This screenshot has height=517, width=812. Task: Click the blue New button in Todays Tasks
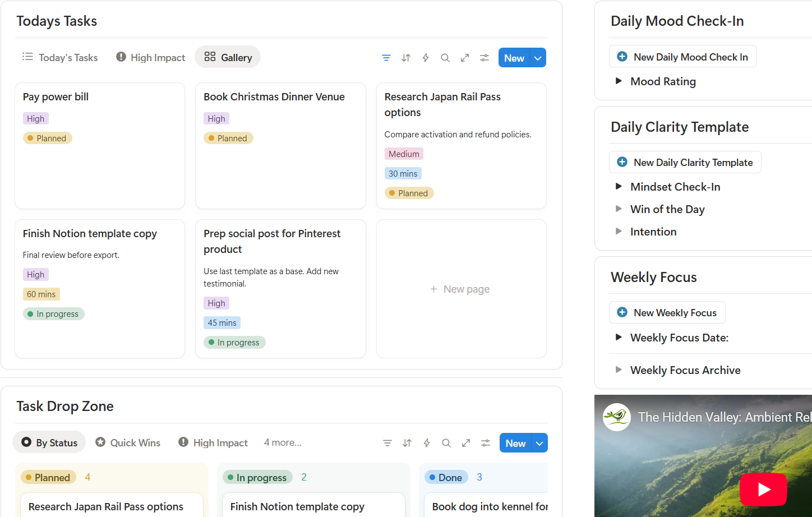[x=514, y=57]
